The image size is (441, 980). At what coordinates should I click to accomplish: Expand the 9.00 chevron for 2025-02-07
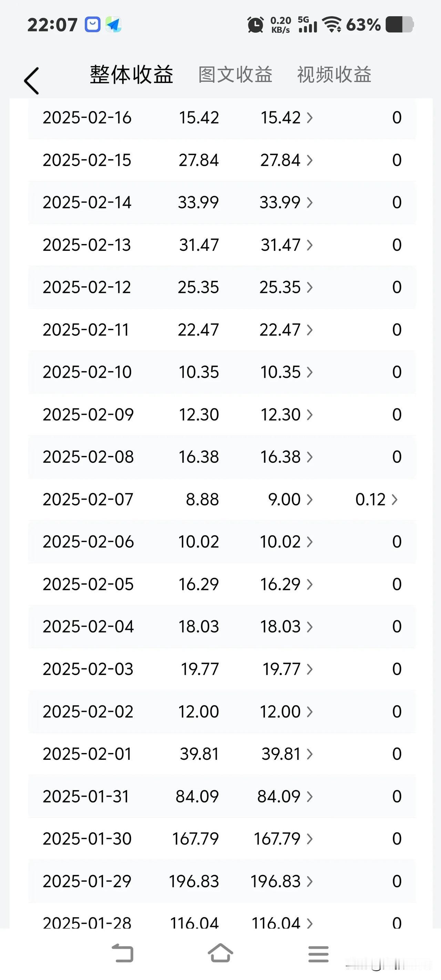point(310,500)
